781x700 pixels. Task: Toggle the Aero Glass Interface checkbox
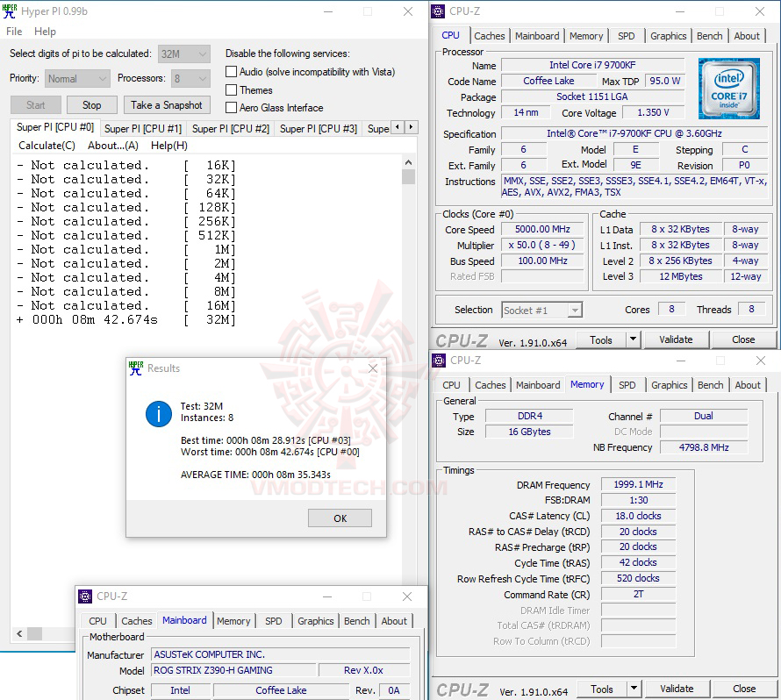pos(231,108)
